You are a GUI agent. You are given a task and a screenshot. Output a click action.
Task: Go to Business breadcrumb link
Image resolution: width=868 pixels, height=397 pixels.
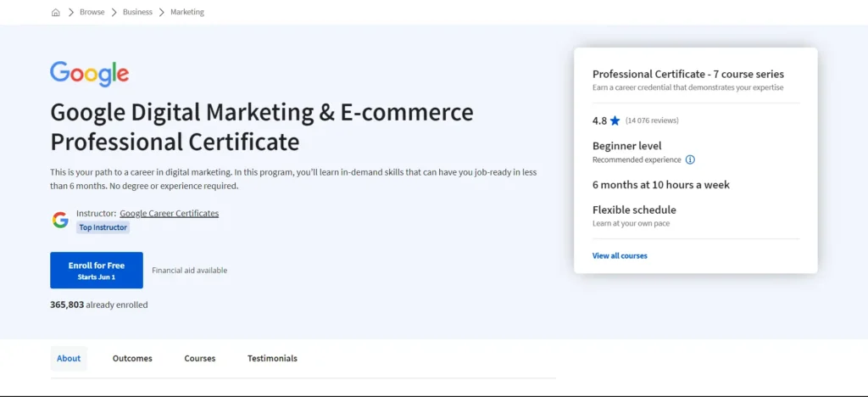click(x=137, y=12)
